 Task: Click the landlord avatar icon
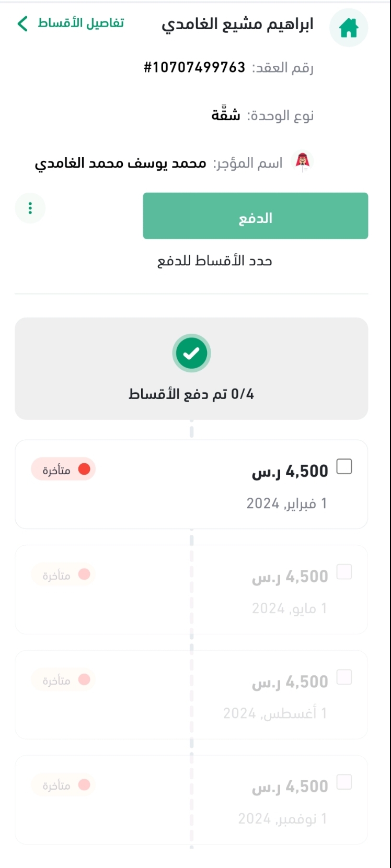(302, 163)
